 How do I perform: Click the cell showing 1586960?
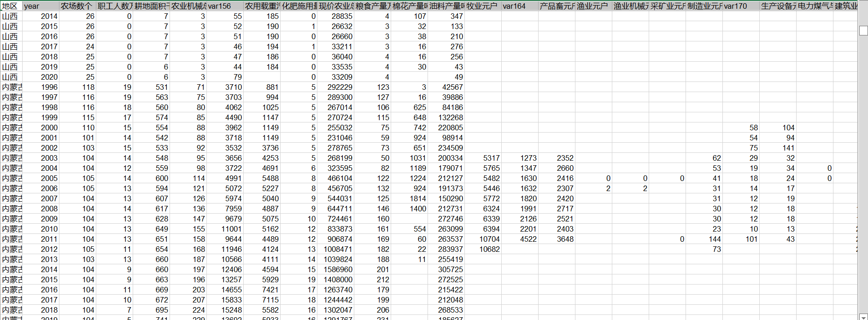point(335,269)
